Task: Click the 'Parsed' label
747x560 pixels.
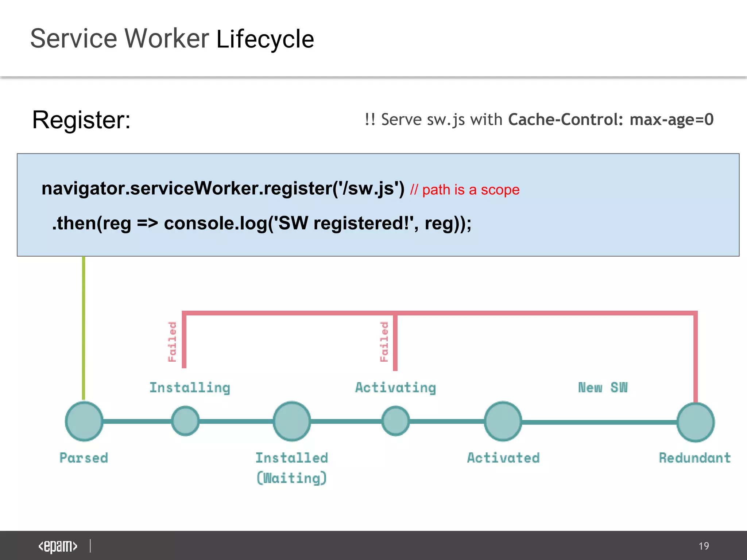Action: [x=84, y=458]
